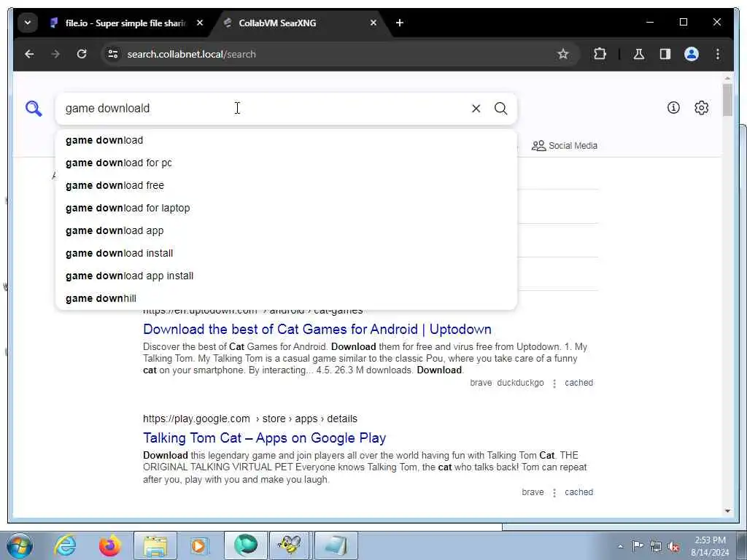Viewport: 747px width, 560px height.
Task: Open Windows Media Player from taskbar
Action: tap(199, 545)
